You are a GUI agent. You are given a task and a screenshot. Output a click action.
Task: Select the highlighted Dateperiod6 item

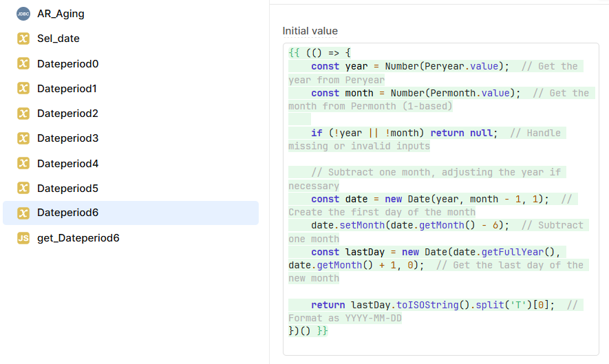coord(131,213)
